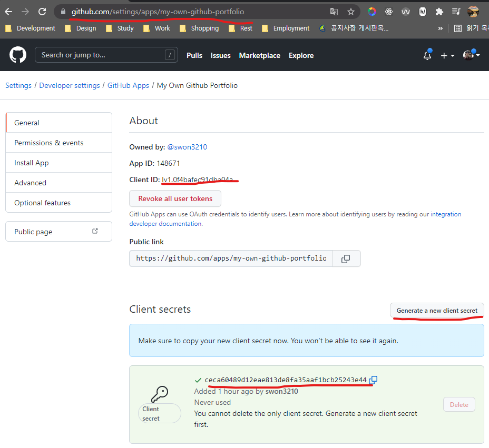The width and height of the screenshot is (489, 448).
Task: Click Generate a new client secret
Action: [437, 310]
